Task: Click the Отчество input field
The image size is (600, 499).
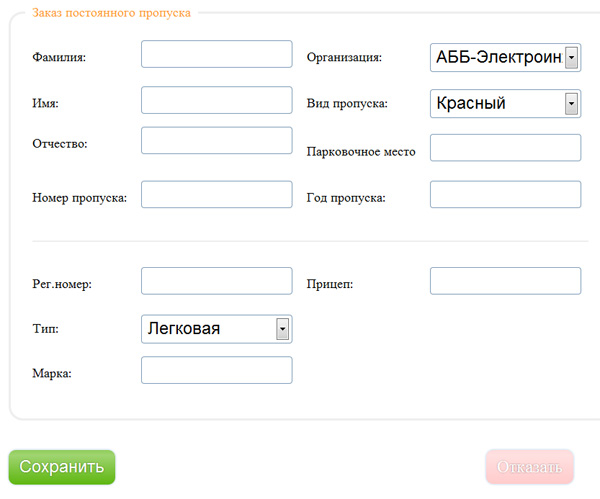Action: [216, 141]
